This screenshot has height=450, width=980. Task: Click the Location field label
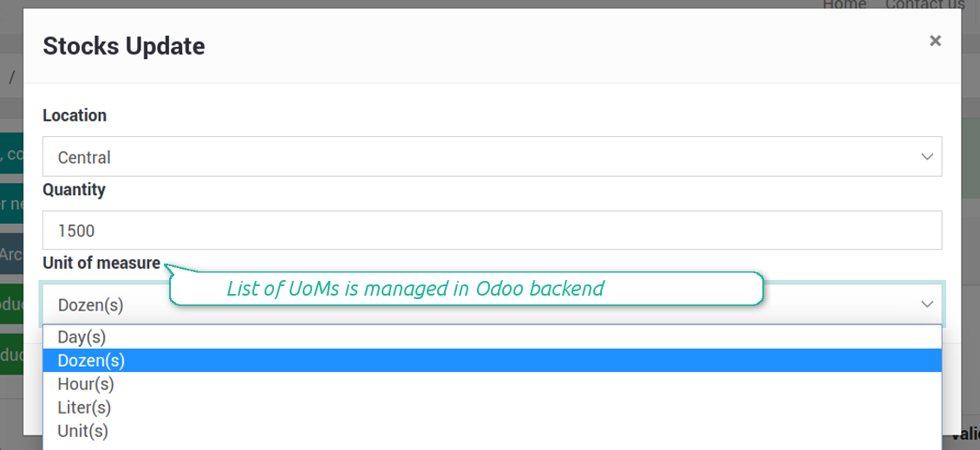tap(75, 115)
